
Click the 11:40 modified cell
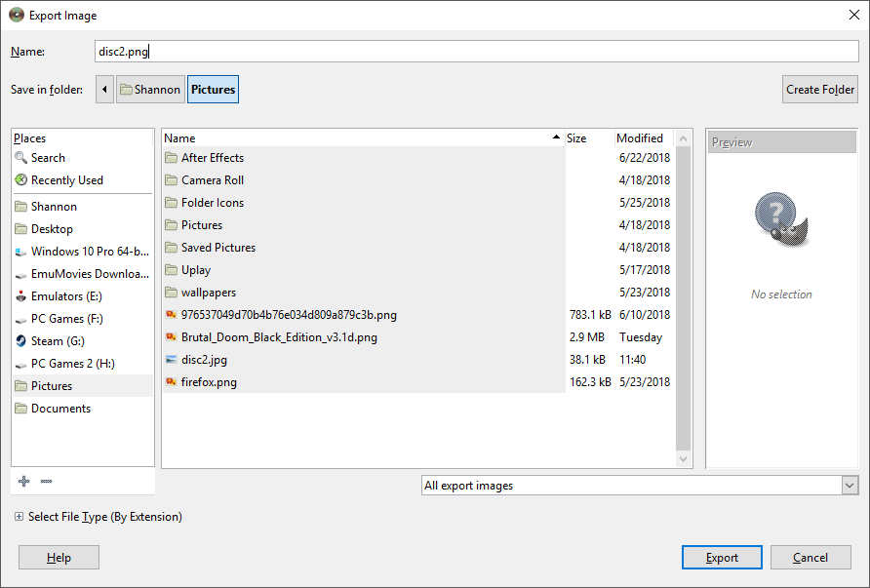pos(633,360)
